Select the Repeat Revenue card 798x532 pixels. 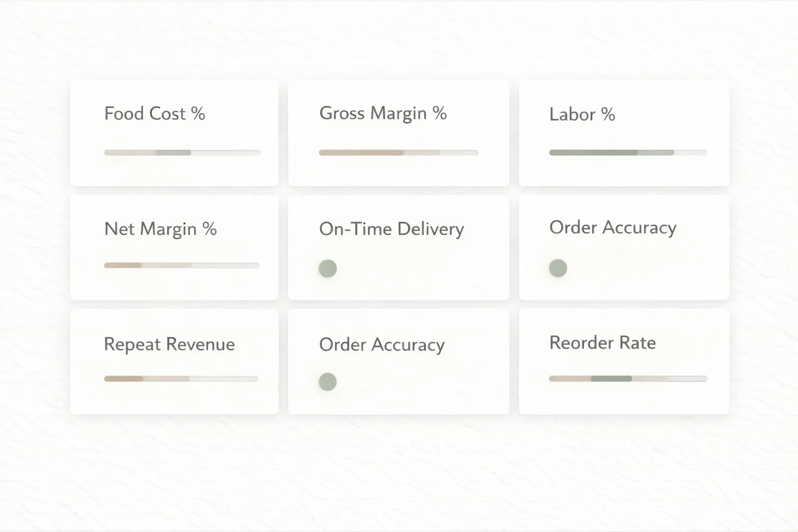click(x=175, y=361)
